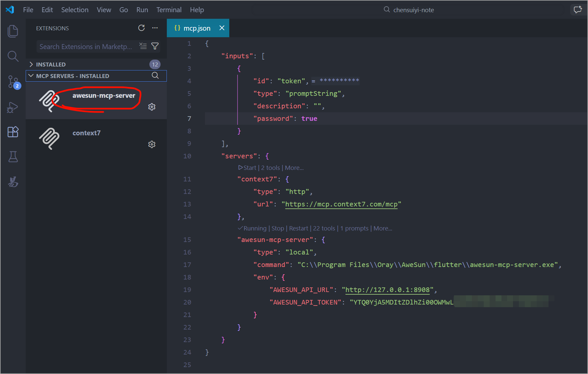Click the "password" key on line 7
The image size is (588, 374).
click(x=273, y=119)
